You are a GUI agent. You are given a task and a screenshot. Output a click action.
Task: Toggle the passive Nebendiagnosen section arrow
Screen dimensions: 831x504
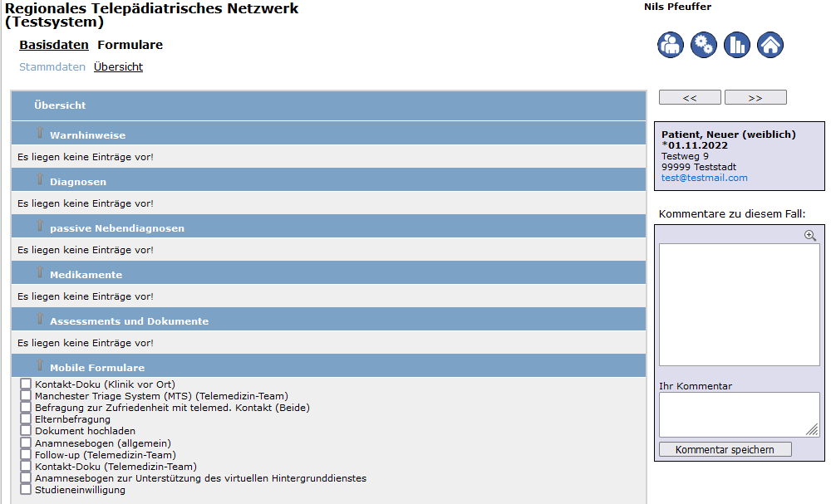point(40,226)
